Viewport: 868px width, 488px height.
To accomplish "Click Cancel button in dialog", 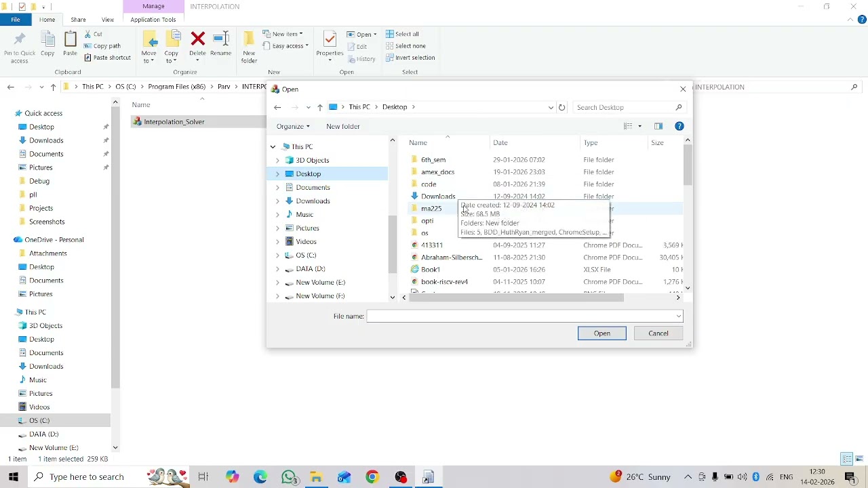I will click(x=658, y=333).
